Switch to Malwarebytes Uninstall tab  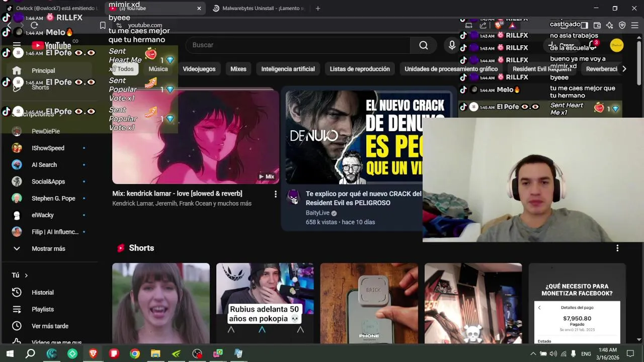[260, 8]
